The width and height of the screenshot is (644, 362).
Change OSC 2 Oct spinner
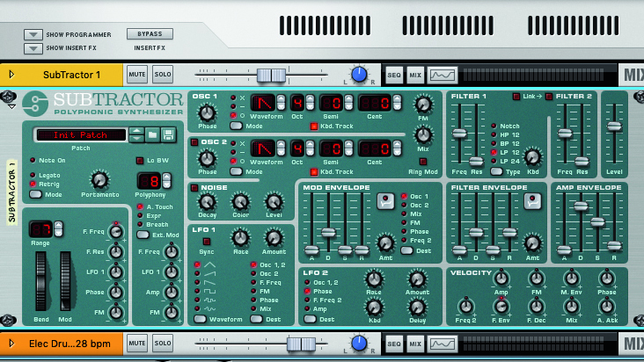310,148
